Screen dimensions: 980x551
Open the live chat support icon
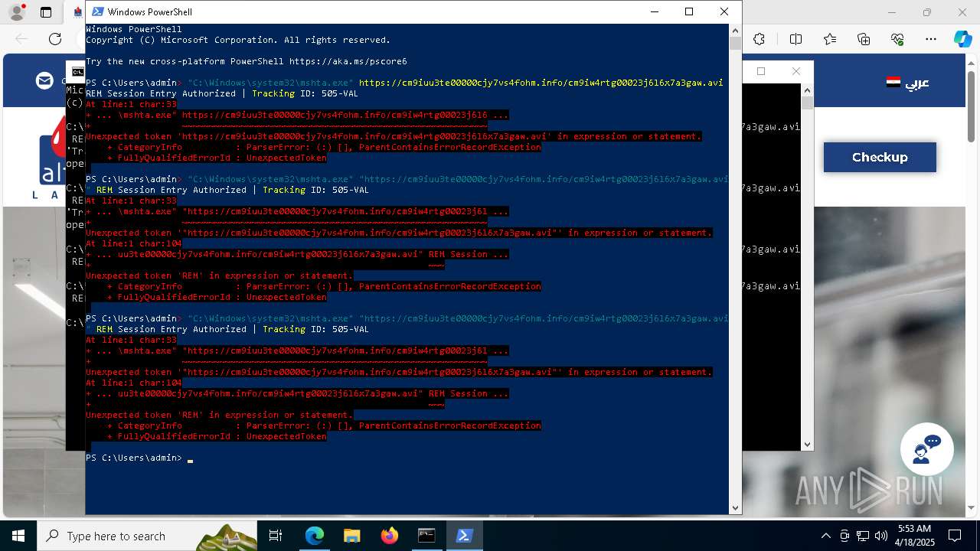click(x=926, y=449)
